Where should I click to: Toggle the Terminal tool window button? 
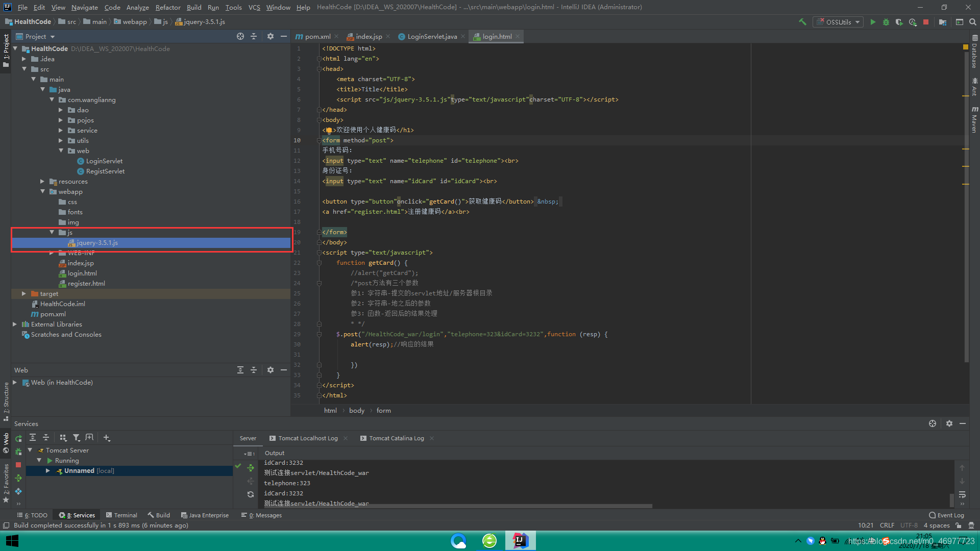121,515
